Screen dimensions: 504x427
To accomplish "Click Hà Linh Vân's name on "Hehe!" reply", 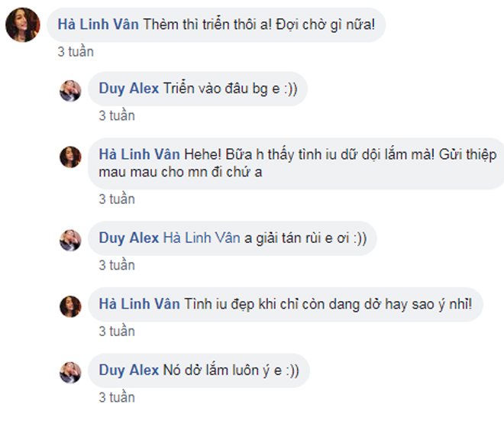I will point(139,155).
